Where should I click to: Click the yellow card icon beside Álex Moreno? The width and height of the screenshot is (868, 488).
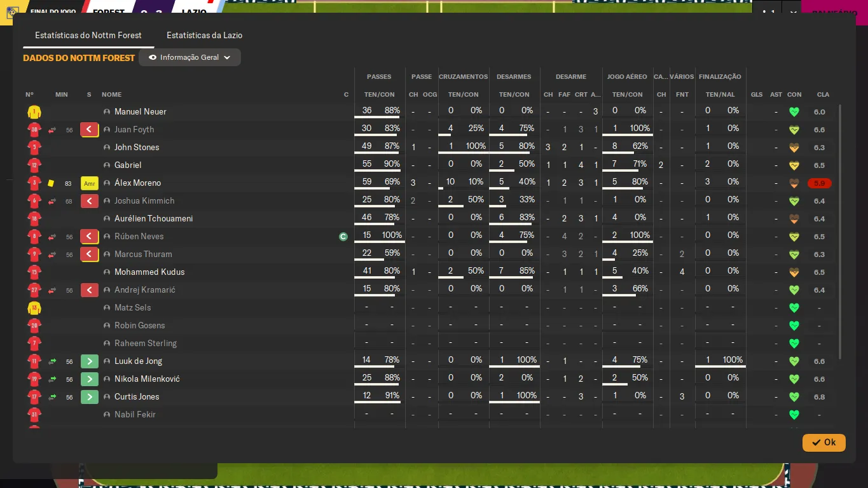(51, 183)
